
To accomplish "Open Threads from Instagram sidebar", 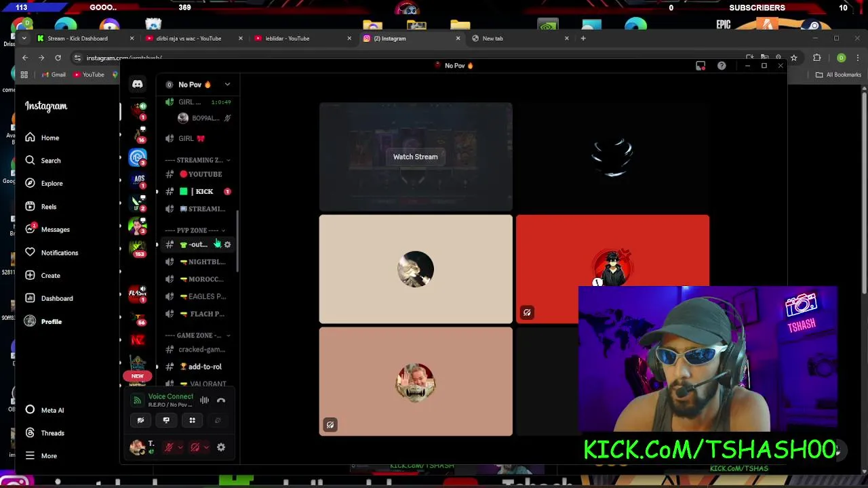I will (45, 433).
